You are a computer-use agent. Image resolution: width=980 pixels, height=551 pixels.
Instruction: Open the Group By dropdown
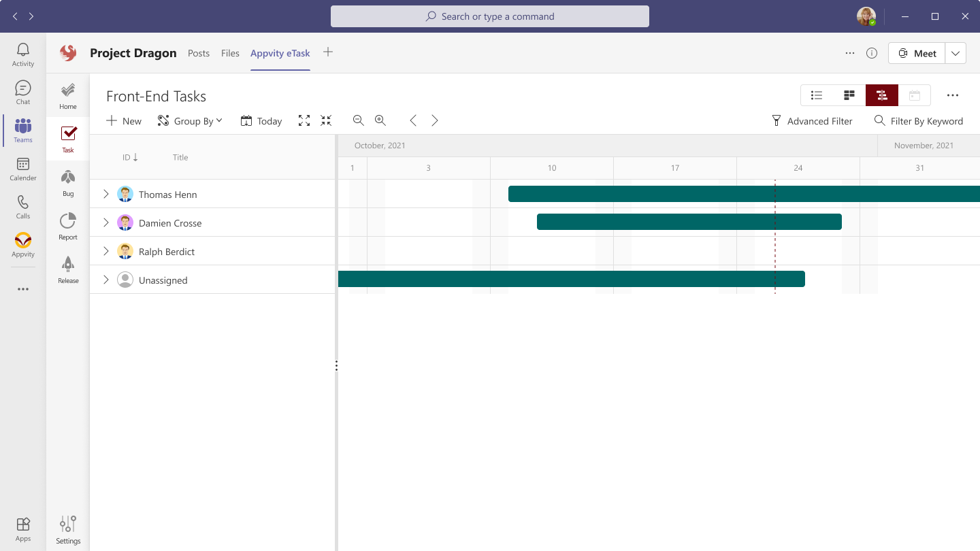click(190, 120)
